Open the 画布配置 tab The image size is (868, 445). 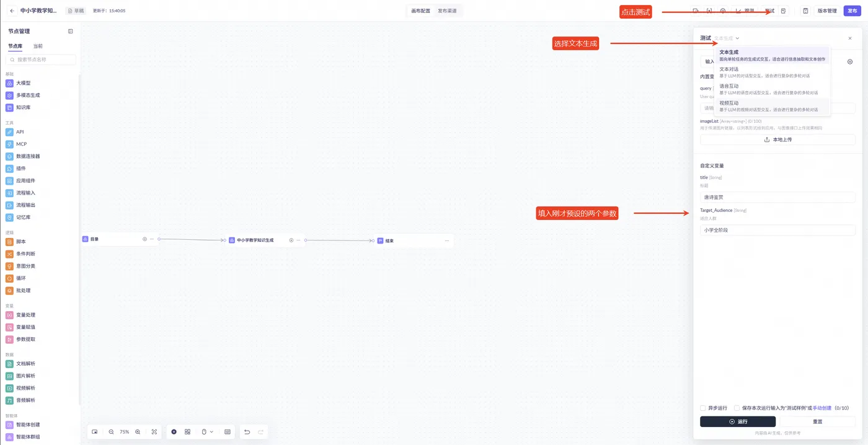pos(421,11)
